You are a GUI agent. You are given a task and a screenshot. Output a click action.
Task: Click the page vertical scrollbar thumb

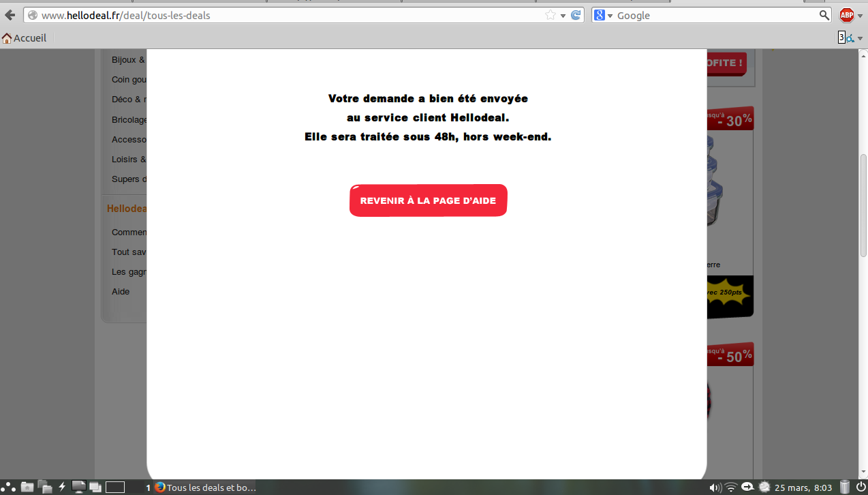(863, 205)
